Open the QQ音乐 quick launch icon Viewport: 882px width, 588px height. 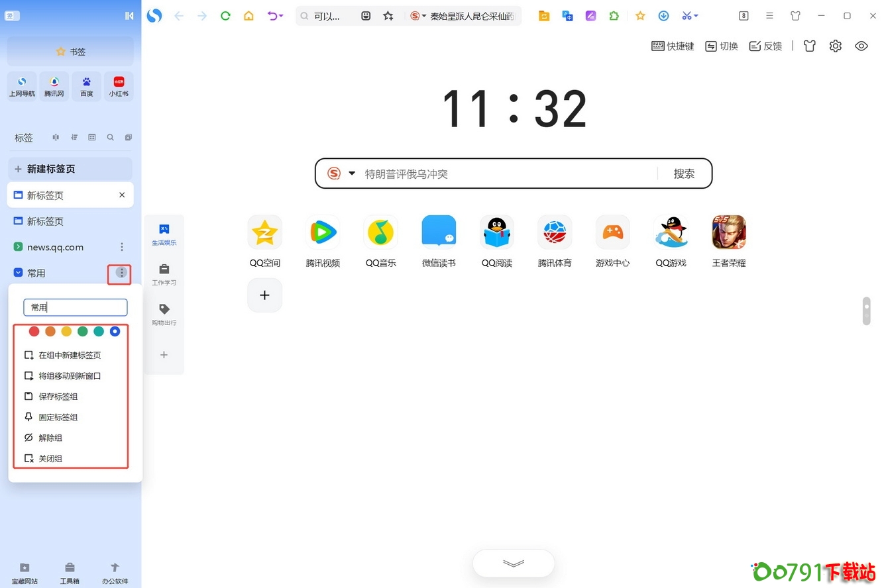click(x=380, y=232)
